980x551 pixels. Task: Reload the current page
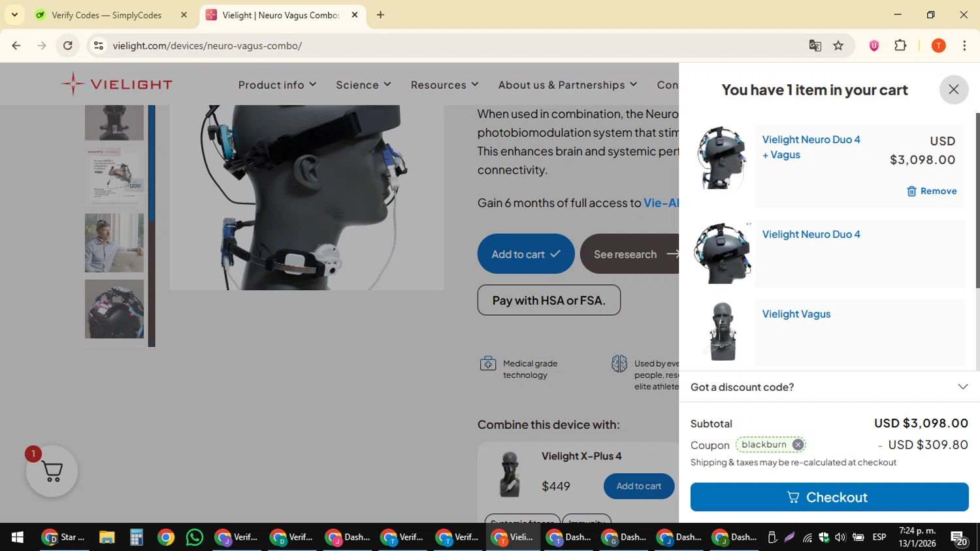click(x=67, y=46)
